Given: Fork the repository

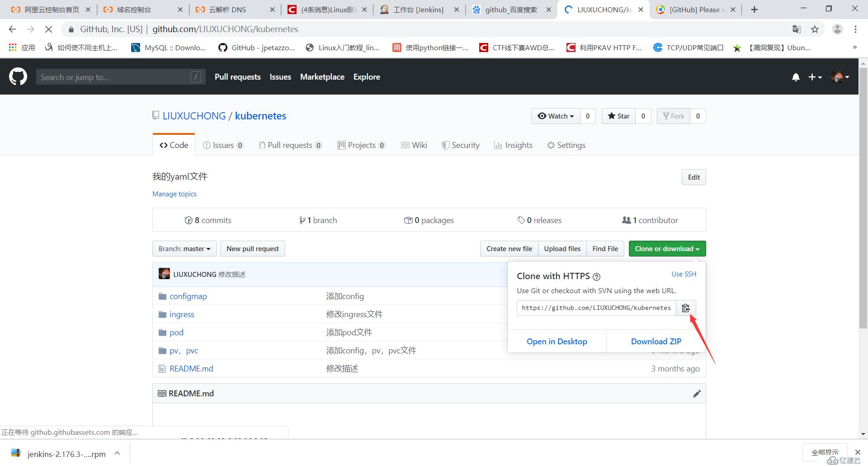Looking at the screenshot, I should pos(674,116).
